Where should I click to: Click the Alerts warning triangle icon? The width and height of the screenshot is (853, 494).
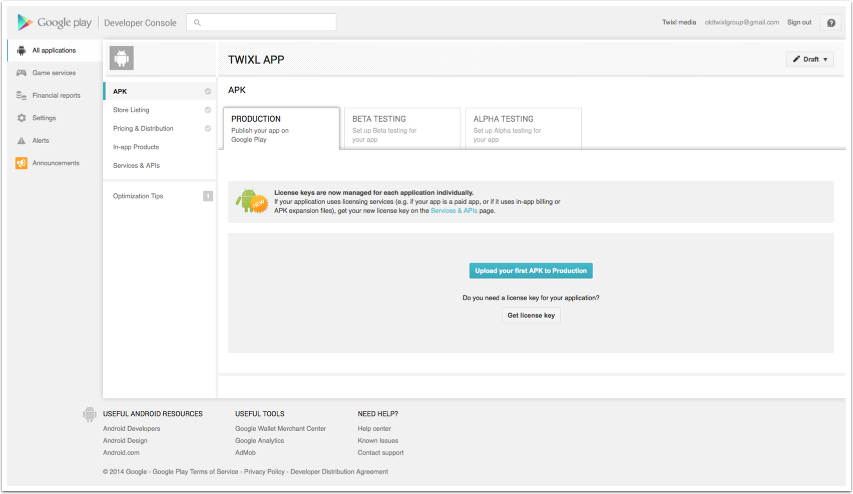click(x=21, y=140)
